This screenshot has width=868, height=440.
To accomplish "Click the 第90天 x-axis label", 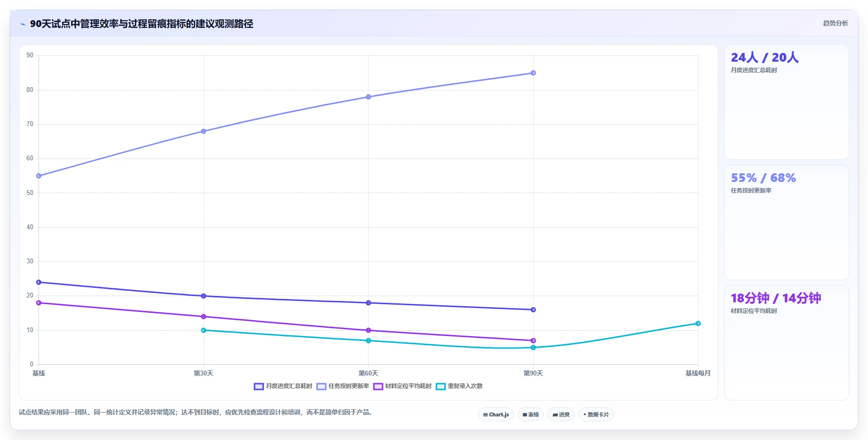I will coord(533,374).
